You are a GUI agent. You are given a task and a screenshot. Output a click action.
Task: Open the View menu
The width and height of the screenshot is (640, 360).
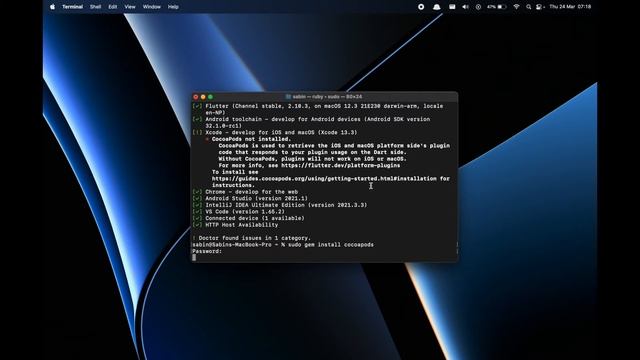(x=130, y=7)
